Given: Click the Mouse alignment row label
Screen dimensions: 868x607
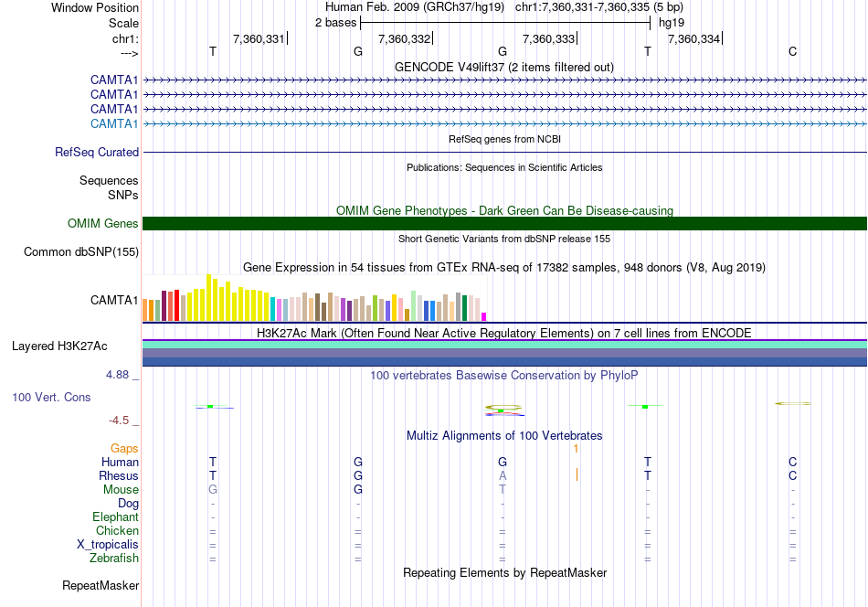Looking at the screenshot, I should [121, 490].
